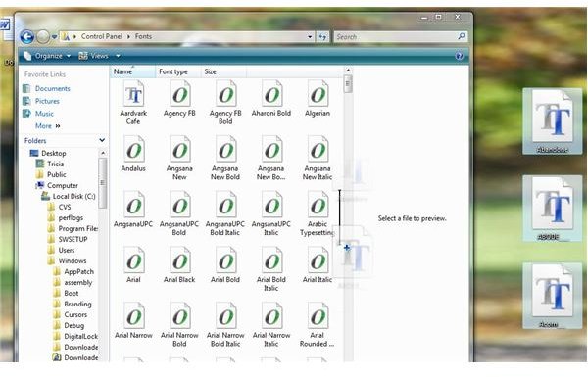
Task: Select the Arial Bold font icon
Action: [225, 260]
